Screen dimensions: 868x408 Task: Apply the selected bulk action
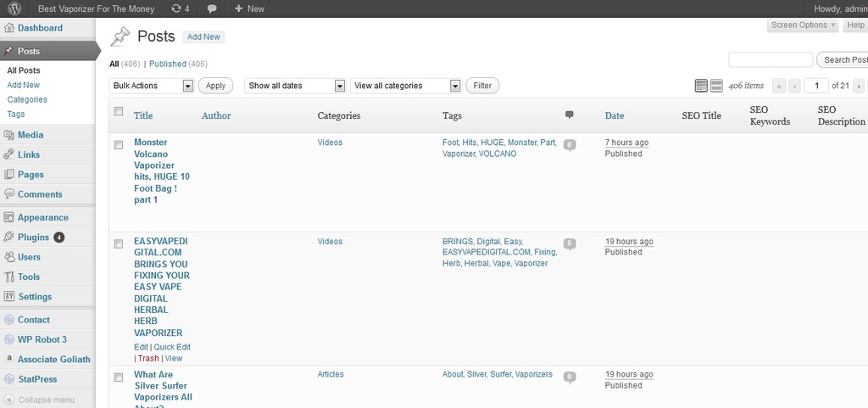coord(215,86)
